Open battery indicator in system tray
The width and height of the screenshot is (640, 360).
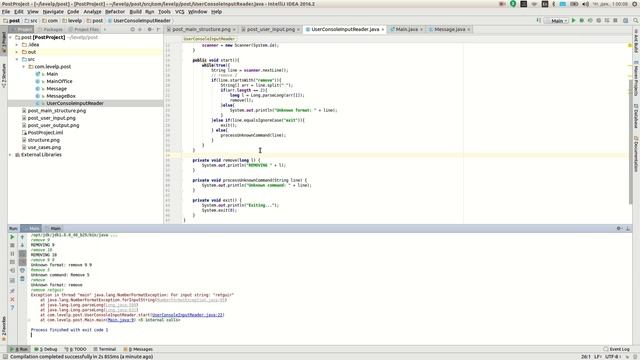pos(574,4)
